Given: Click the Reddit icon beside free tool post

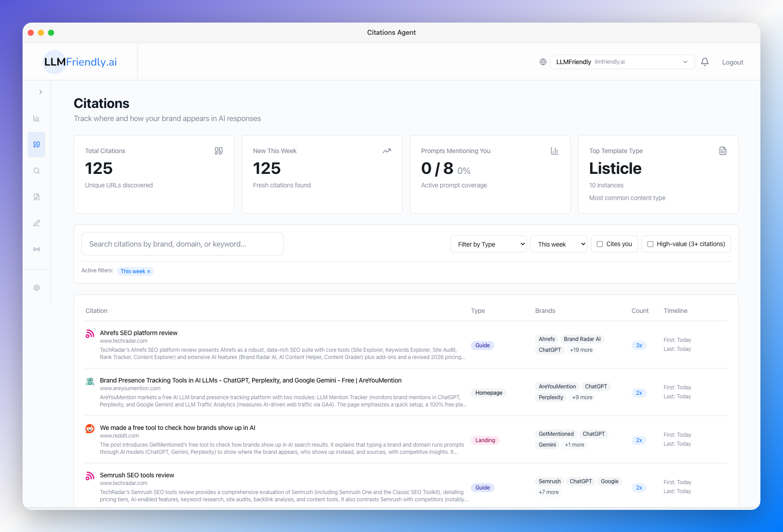Looking at the screenshot, I should coord(90,429).
